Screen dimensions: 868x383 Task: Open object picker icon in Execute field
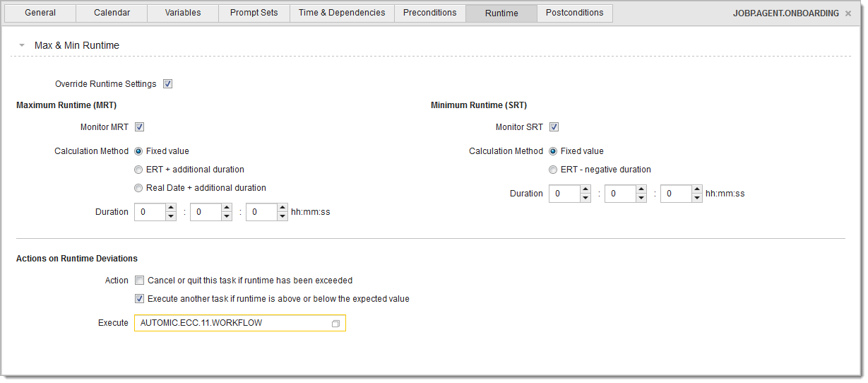click(x=335, y=324)
